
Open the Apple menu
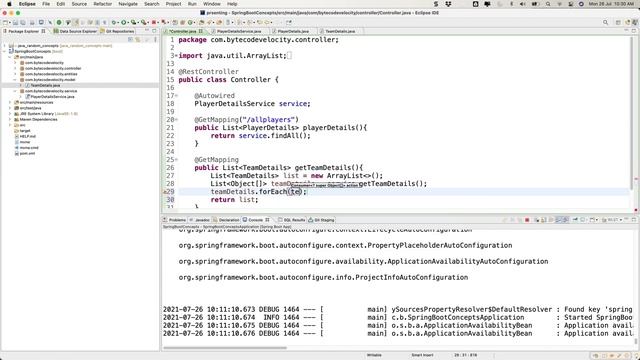pos(9,4)
